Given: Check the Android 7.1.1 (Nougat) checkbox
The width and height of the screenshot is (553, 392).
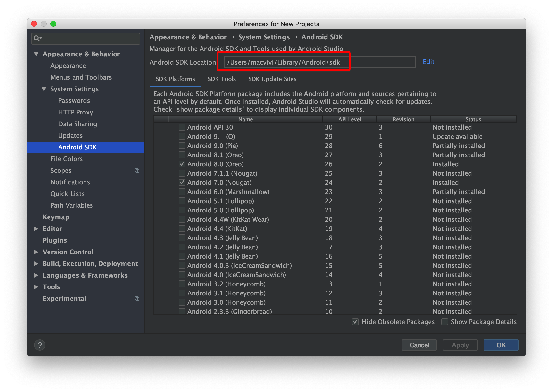Looking at the screenshot, I should point(182,173).
